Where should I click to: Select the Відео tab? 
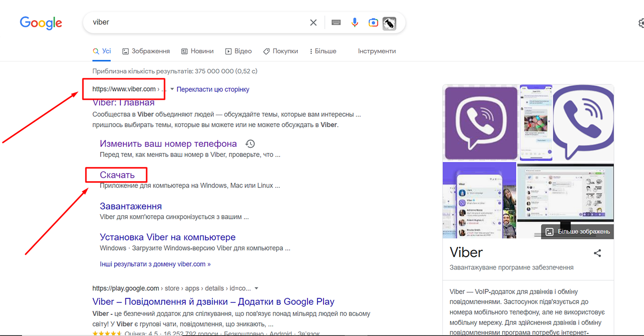(x=238, y=51)
